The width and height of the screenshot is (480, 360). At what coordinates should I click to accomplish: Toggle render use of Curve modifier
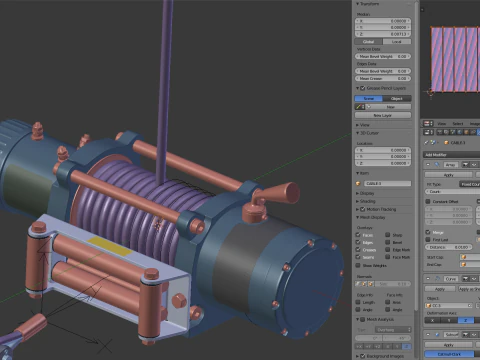tap(466, 279)
